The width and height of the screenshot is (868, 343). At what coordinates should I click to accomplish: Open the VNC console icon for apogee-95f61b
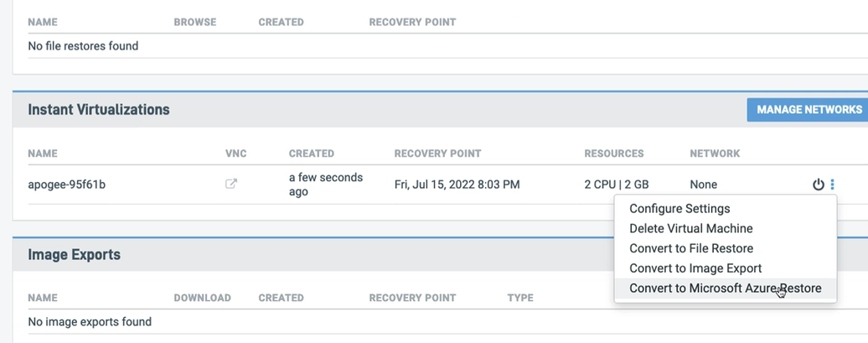tap(231, 184)
